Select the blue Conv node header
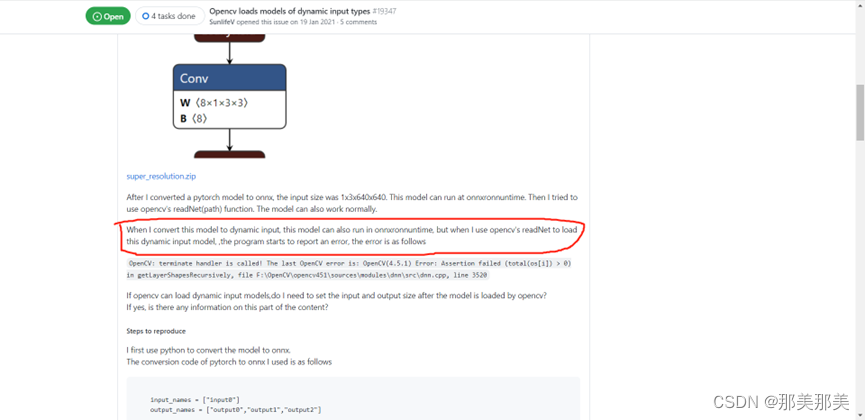865x420 pixels. [229, 78]
